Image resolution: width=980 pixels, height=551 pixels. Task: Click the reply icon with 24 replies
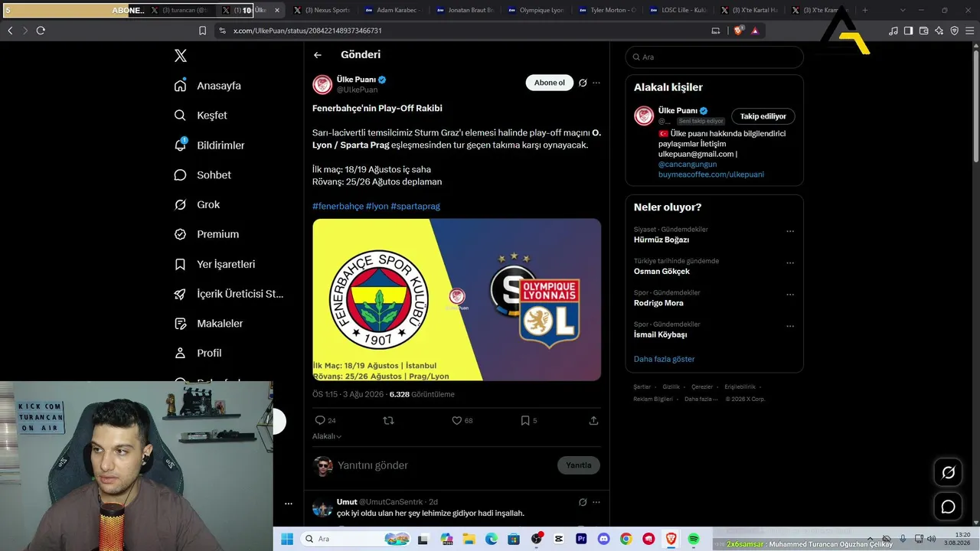click(x=320, y=420)
